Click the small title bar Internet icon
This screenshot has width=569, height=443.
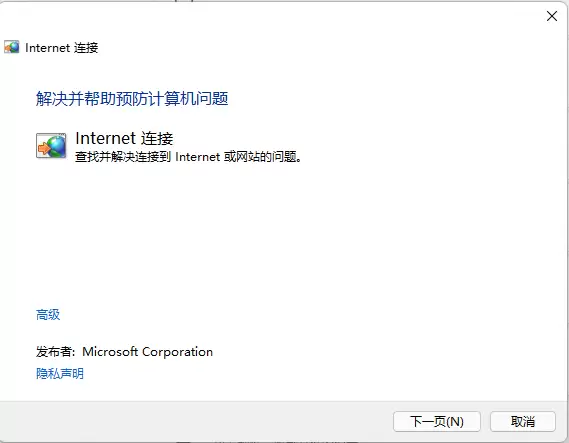point(12,47)
